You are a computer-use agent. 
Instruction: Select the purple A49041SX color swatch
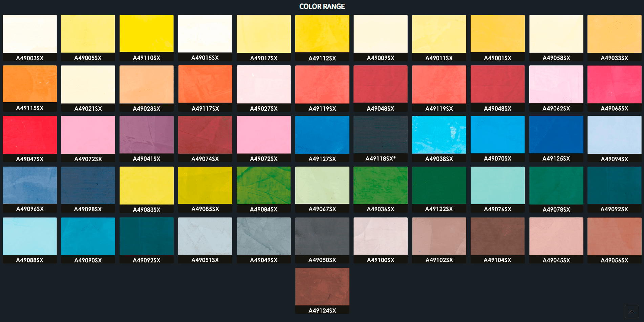click(146, 135)
